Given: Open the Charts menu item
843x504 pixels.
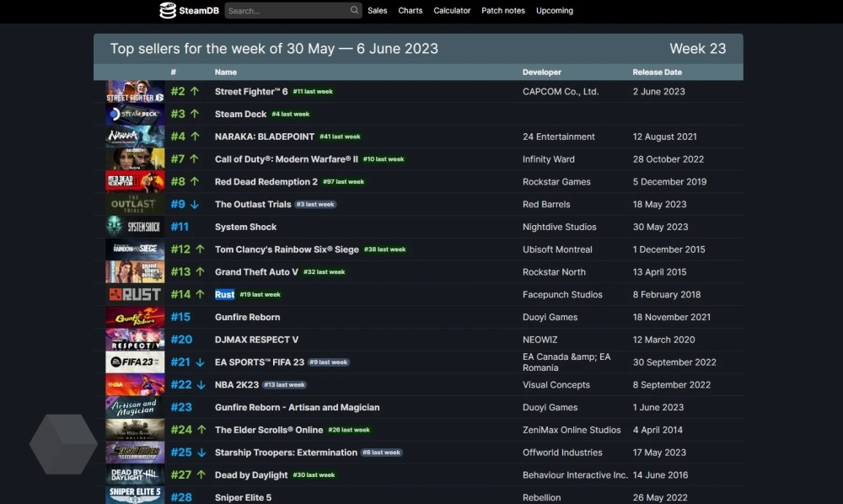Looking at the screenshot, I should click(411, 11).
